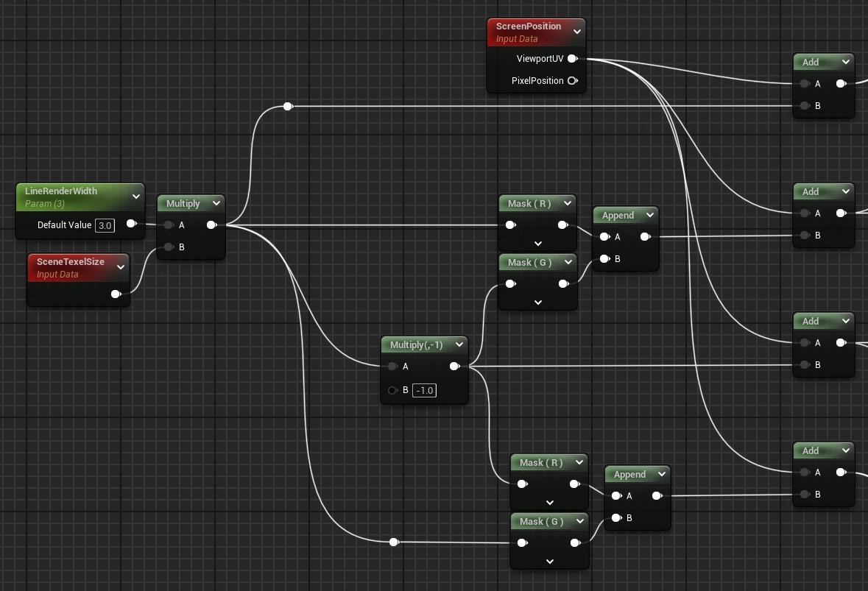The image size is (868, 591).
Task: Click the reroute node above LineRenderWidth wire
Action: pos(288,107)
